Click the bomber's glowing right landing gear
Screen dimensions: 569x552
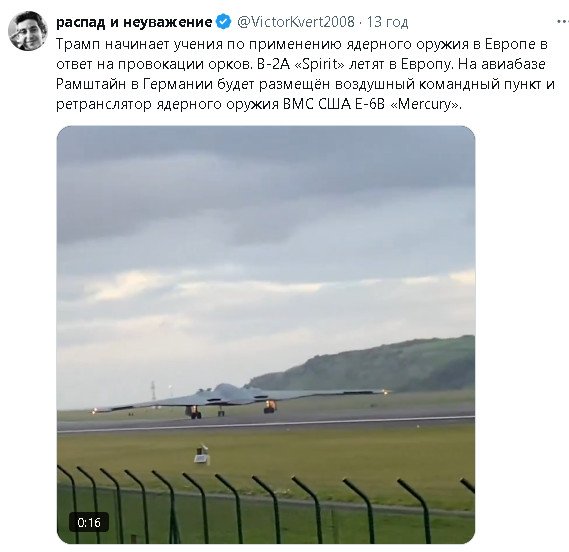tap(270, 406)
